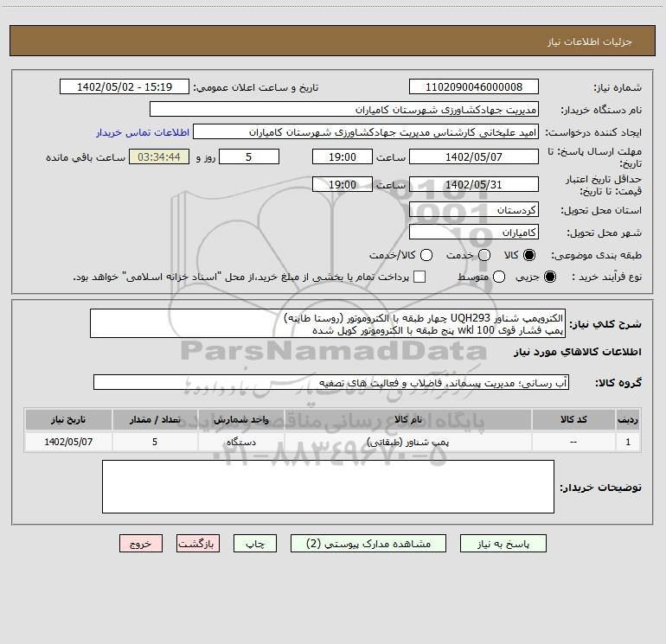Screen dimensions: 666x644
Task: Select the خدمت radio button
Action: [484, 255]
